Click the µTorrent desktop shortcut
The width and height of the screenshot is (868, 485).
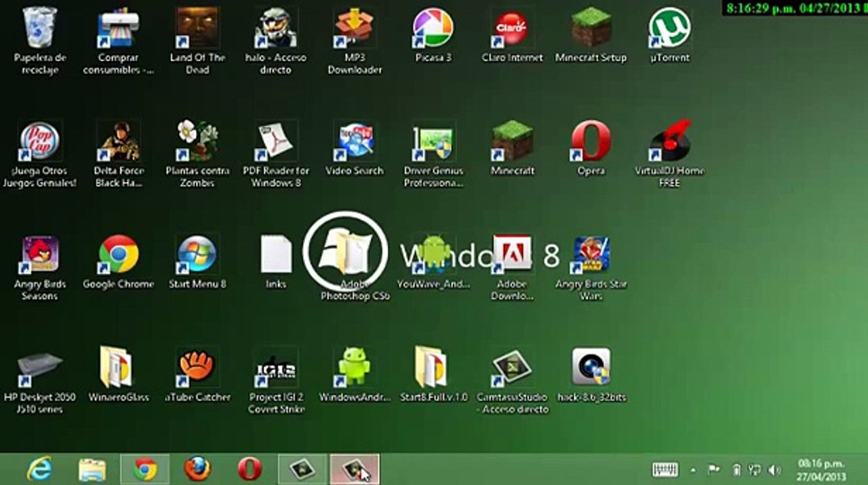click(x=669, y=35)
